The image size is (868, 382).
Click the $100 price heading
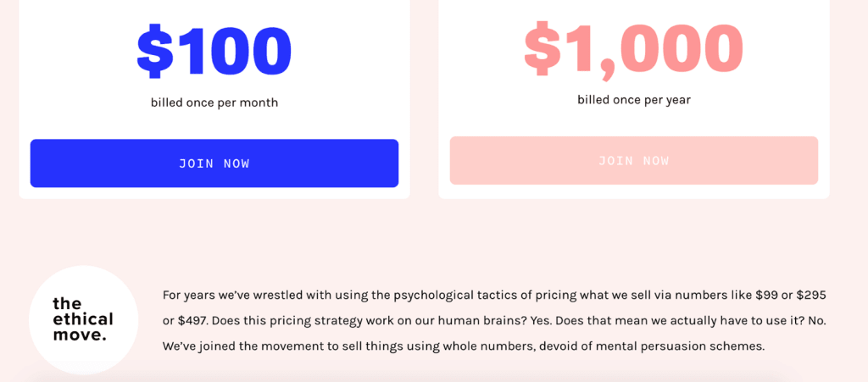click(x=214, y=51)
